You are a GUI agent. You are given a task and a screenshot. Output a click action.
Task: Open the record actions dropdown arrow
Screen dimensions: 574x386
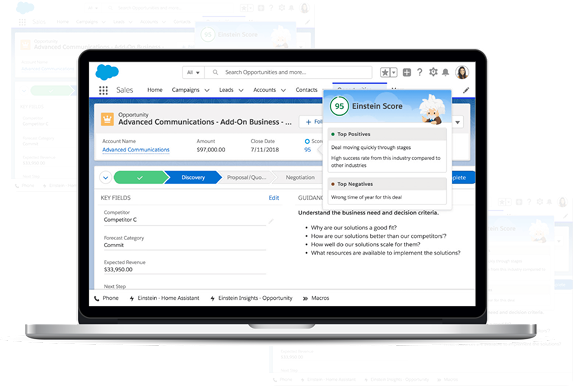click(458, 122)
